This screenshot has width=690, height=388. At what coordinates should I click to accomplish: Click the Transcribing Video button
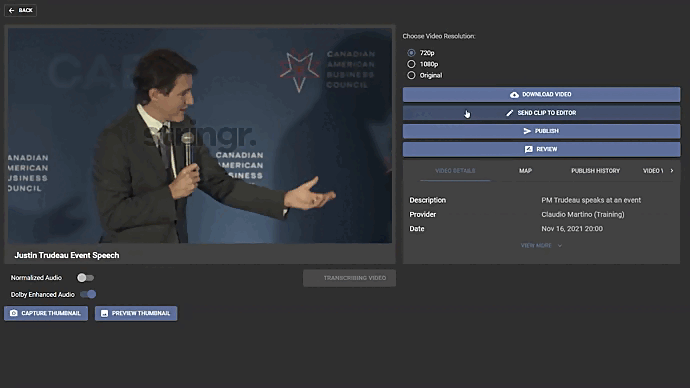349,278
